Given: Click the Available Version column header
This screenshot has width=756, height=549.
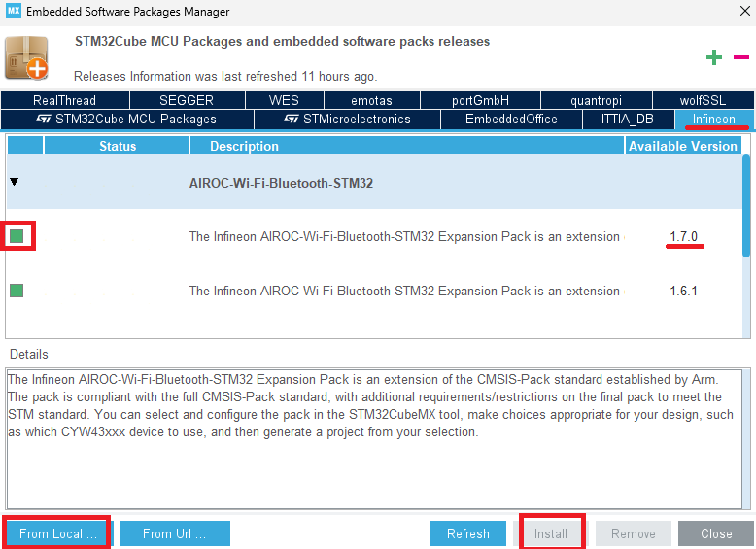Looking at the screenshot, I should coord(683,146).
